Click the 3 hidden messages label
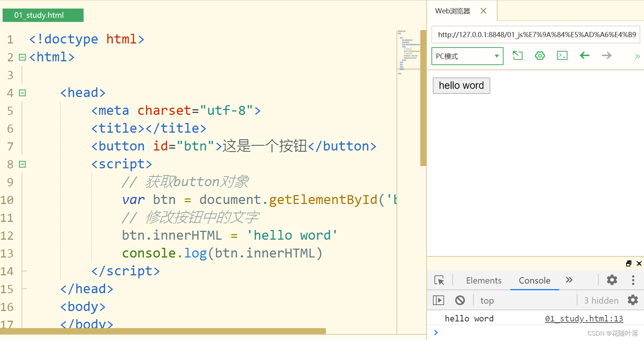 [x=601, y=301]
